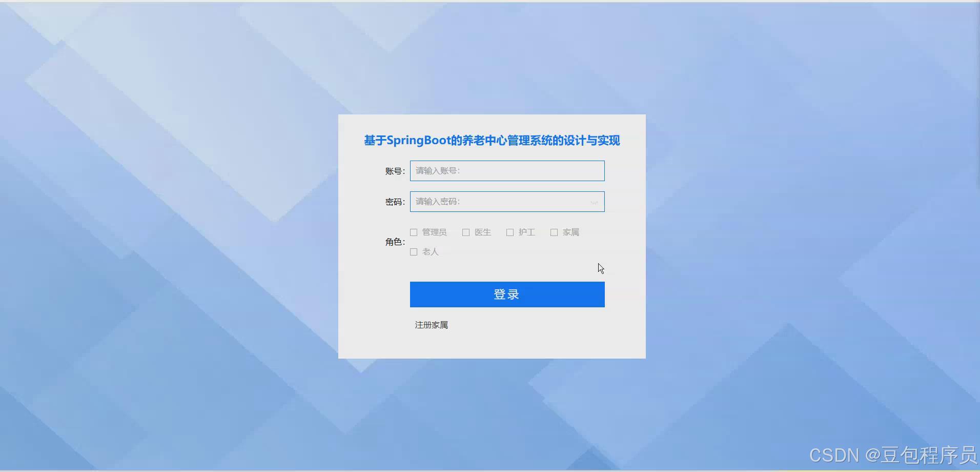Click the 请输入密码 placeholder text
Image resolution: width=980 pixels, height=472 pixels.
437,201
